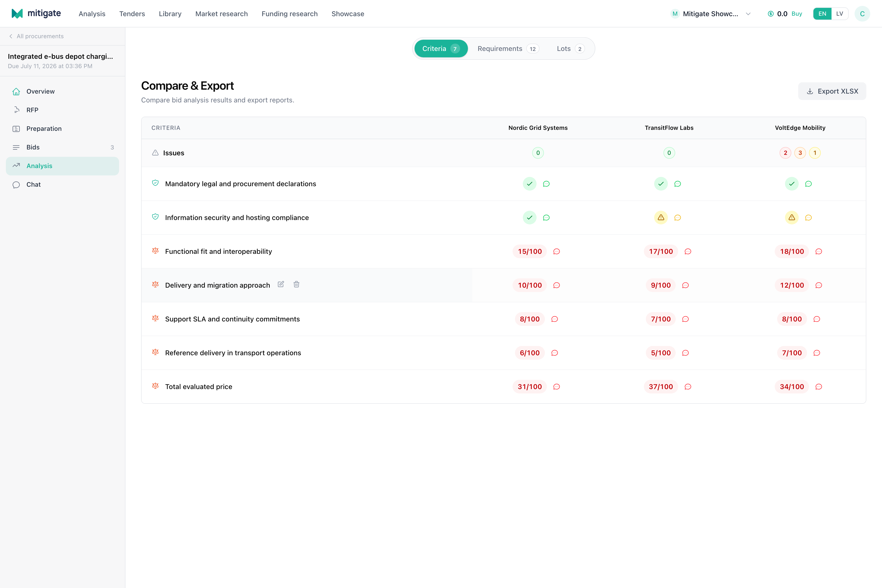Screen dimensions: 882x588
Task: Expand the Mitigate Showc... workspace dropdown
Action: click(711, 14)
